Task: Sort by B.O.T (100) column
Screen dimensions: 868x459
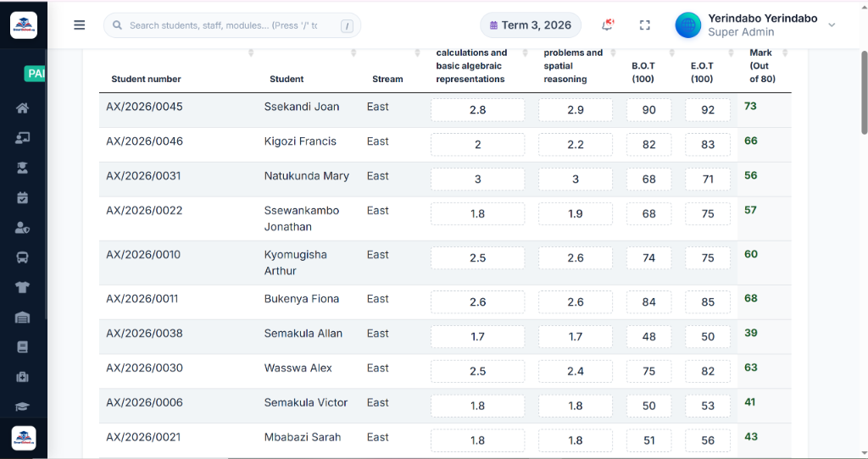Action: point(643,72)
